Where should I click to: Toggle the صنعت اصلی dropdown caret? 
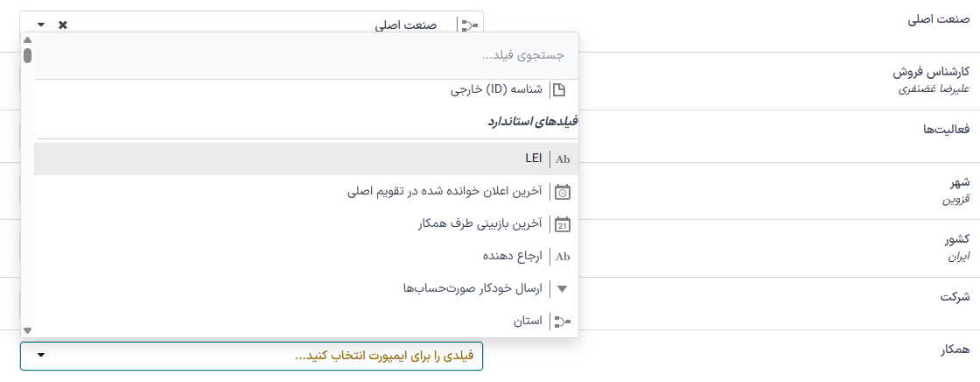[41, 25]
